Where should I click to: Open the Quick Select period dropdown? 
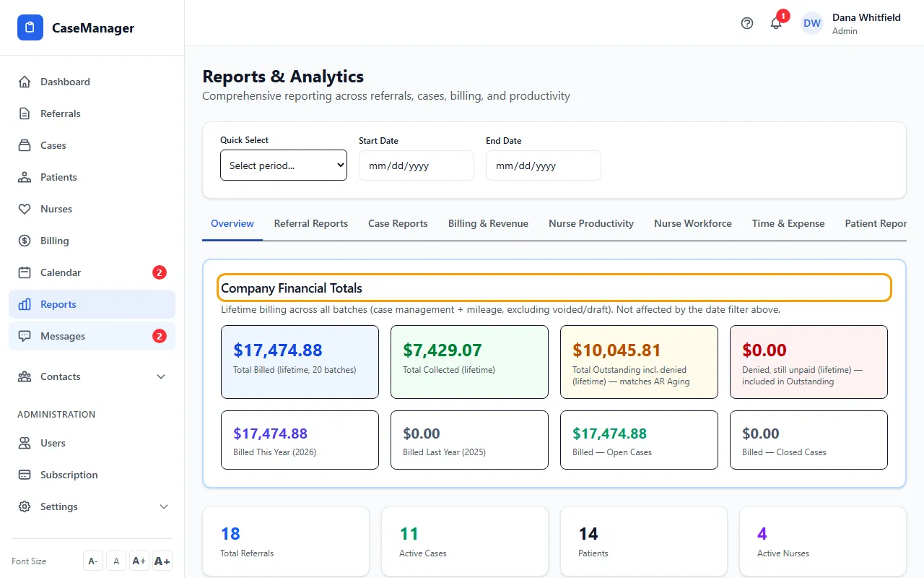(x=284, y=165)
